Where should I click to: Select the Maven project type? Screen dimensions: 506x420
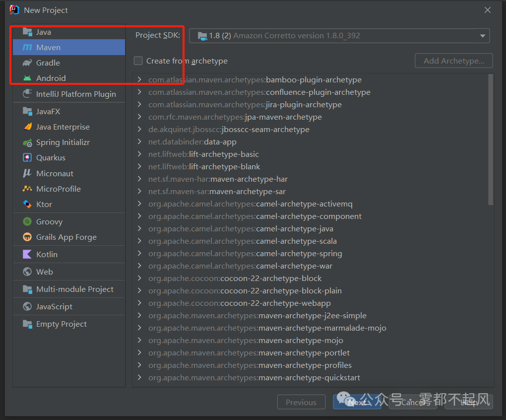[47, 47]
